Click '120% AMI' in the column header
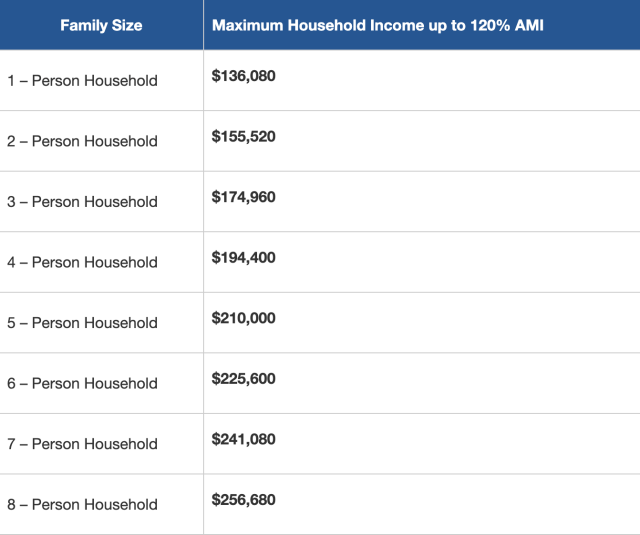 [x=513, y=25]
